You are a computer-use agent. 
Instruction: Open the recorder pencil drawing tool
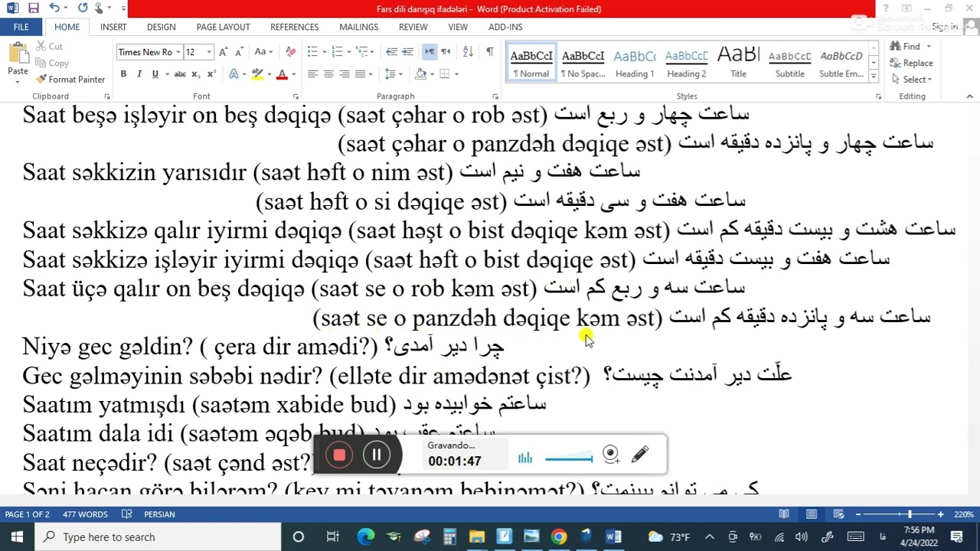click(x=640, y=455)
